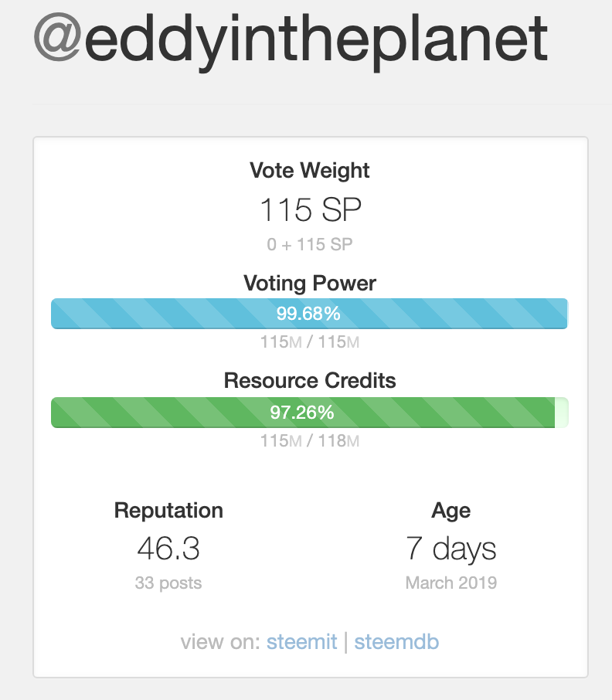
Task: Click the 33 posts count
Action: point(168,583)
